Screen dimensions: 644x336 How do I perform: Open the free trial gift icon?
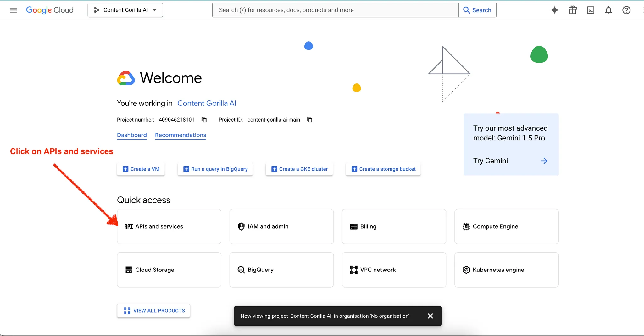573,10
